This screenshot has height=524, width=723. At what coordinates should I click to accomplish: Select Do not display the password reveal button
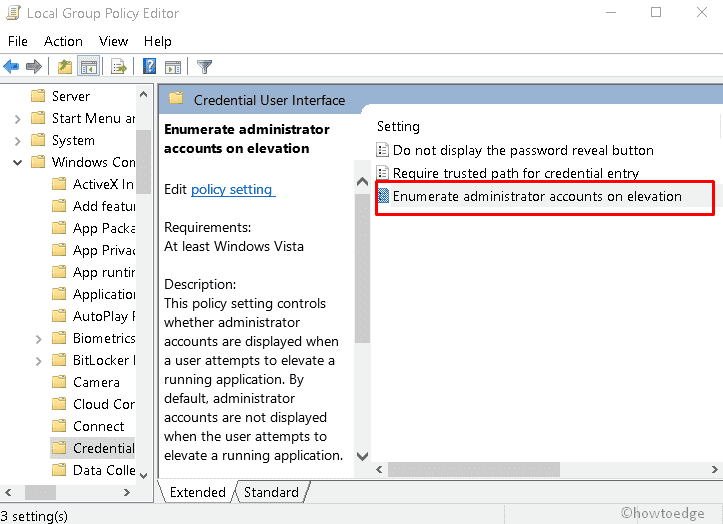(523, 150)
